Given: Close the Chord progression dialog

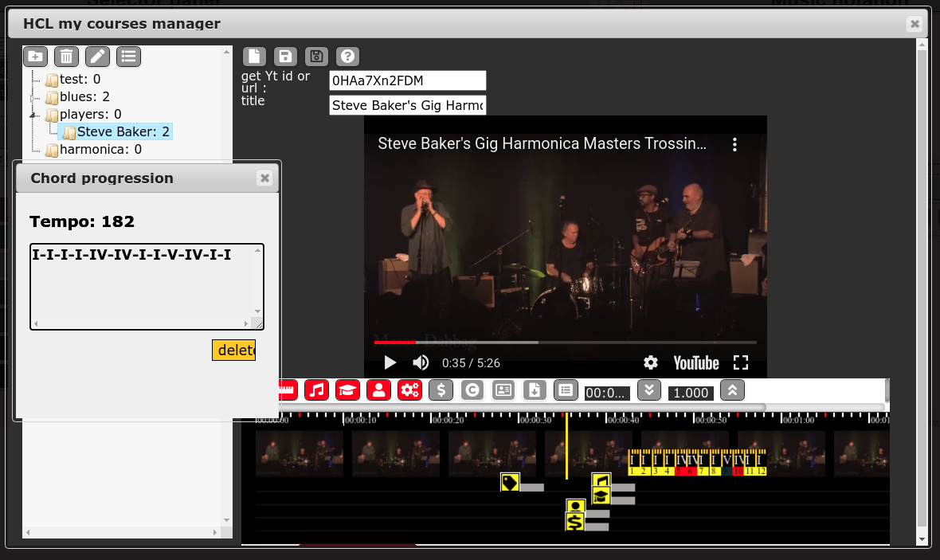Looking at the screenshot, I should pos(264,178).
